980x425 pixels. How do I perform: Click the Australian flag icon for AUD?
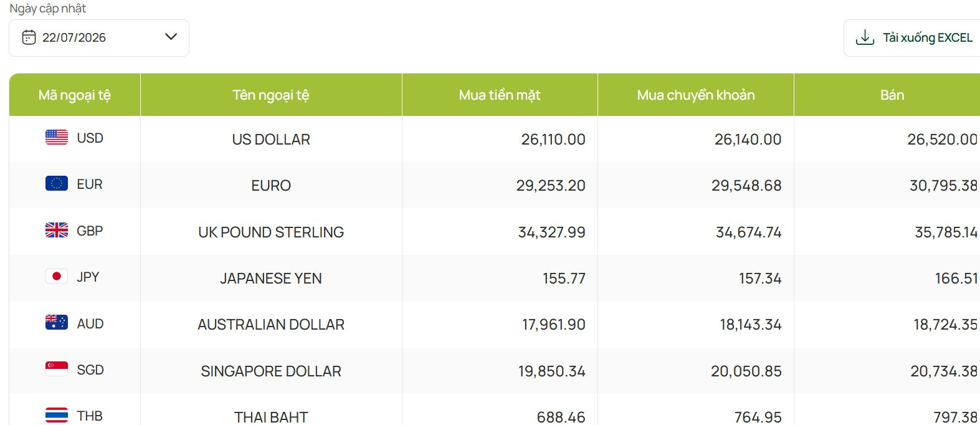coord(57,323)
